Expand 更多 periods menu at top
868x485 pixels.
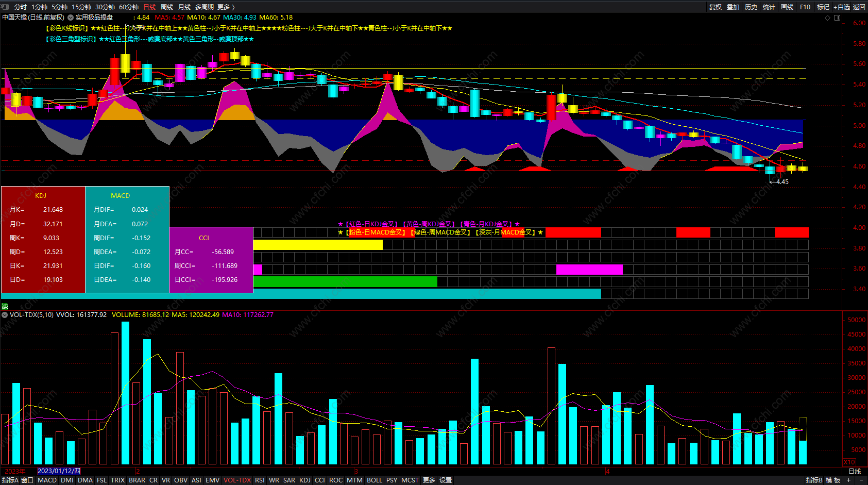226,7
